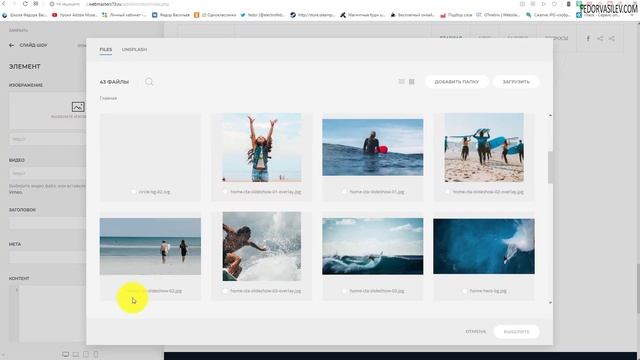640x360 pixels.
Task: Tick checkbox for circle-bg-02.svg
Action: [x=133, y=192]
